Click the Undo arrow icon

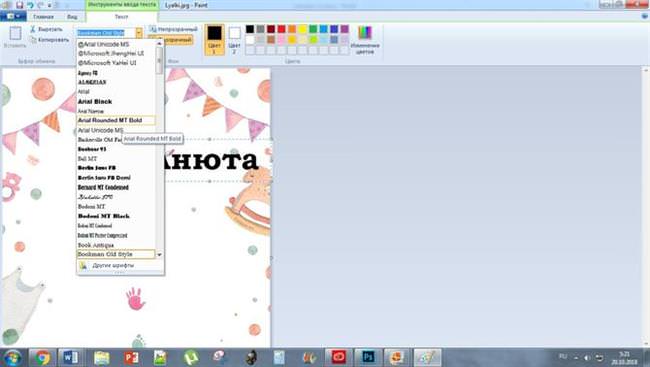(30, 5)
